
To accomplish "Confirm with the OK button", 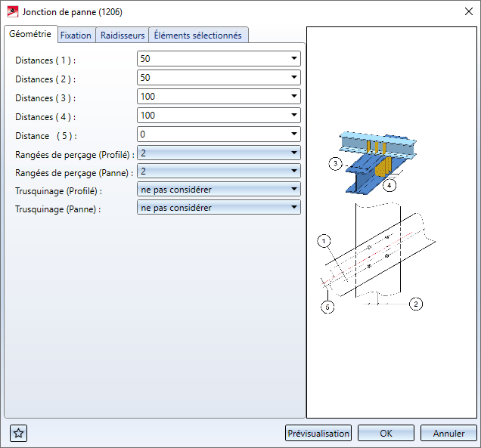I will [x=386, y=433].
